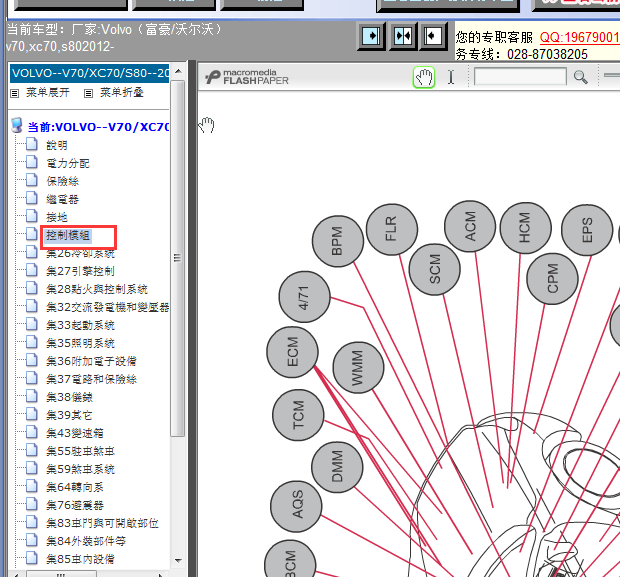Open the 控制模組 tree item

coord(68,235)
